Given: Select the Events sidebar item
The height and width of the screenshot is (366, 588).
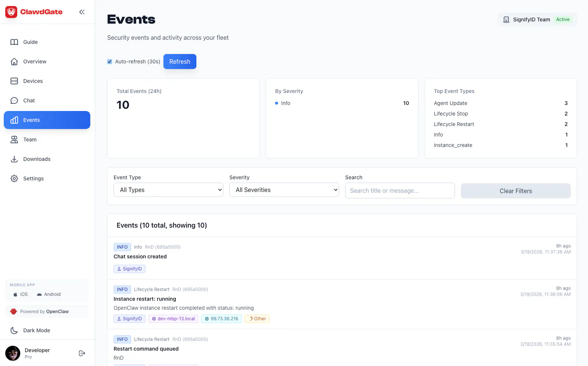Looking at the screenshot, I should 47,120.
